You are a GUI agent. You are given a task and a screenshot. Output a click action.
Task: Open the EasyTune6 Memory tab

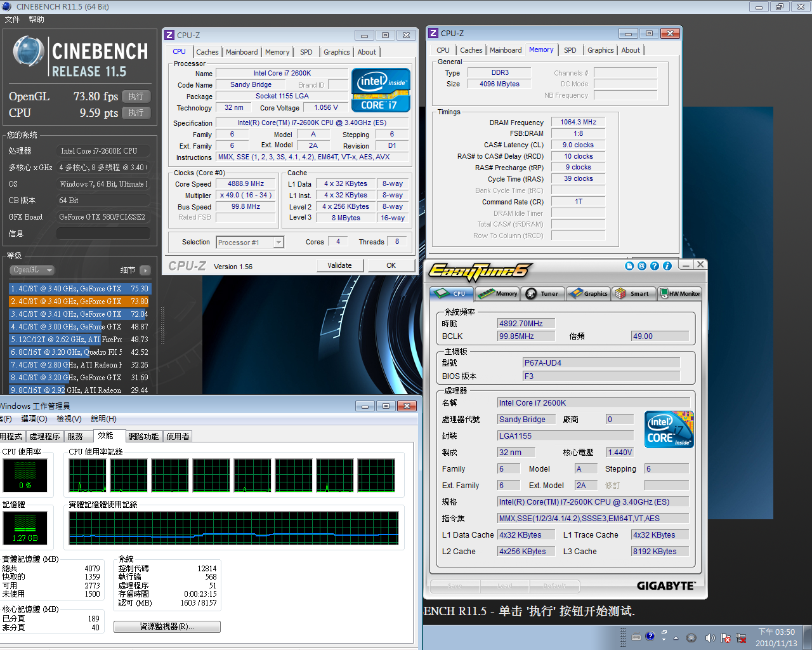(498, 293)
